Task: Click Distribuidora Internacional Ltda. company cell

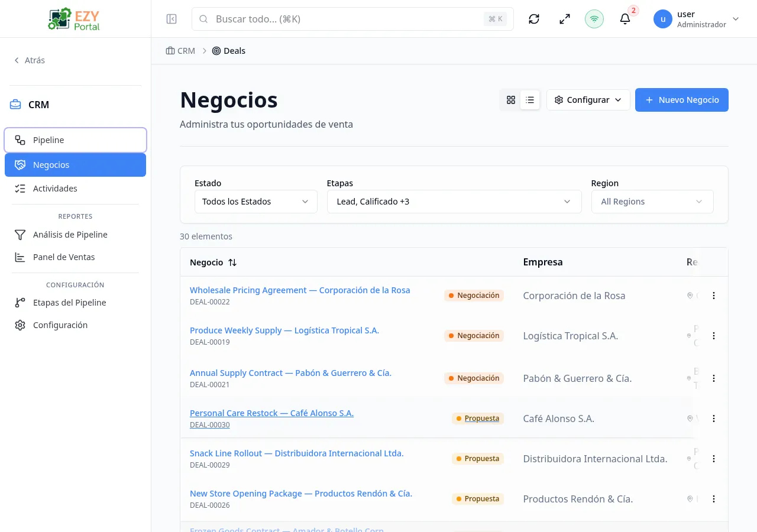Action: 595,459
